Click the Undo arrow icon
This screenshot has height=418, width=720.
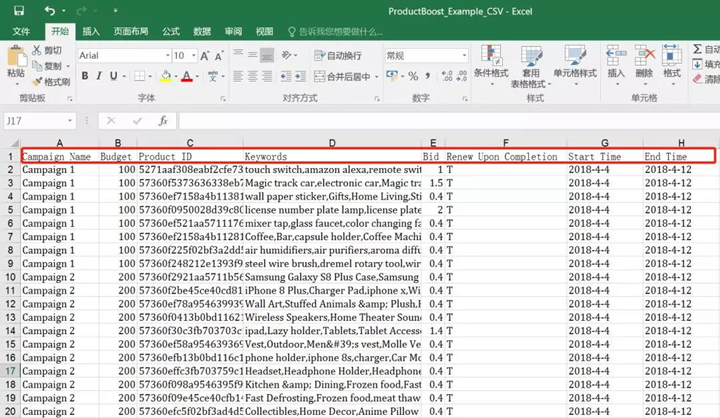(x=49, y=11)
